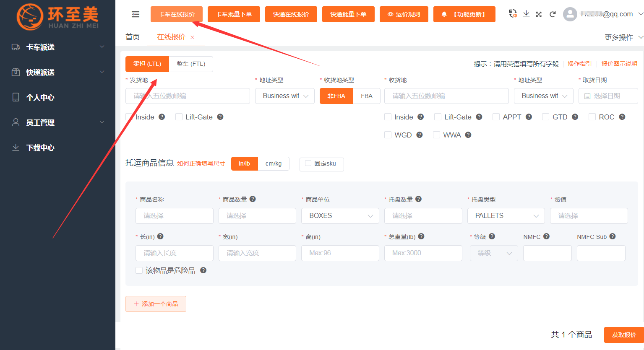Click the hamburger menu collapse icon

135,14
